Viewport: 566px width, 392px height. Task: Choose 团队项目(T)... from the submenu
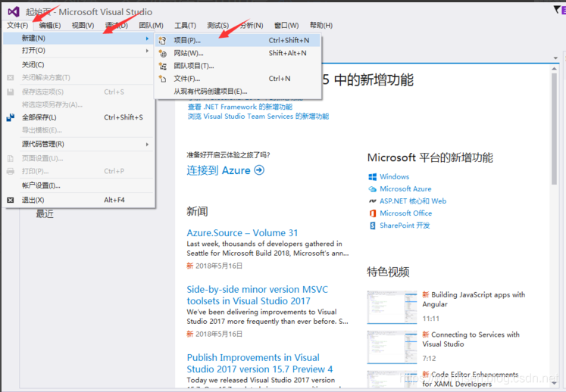238,66
